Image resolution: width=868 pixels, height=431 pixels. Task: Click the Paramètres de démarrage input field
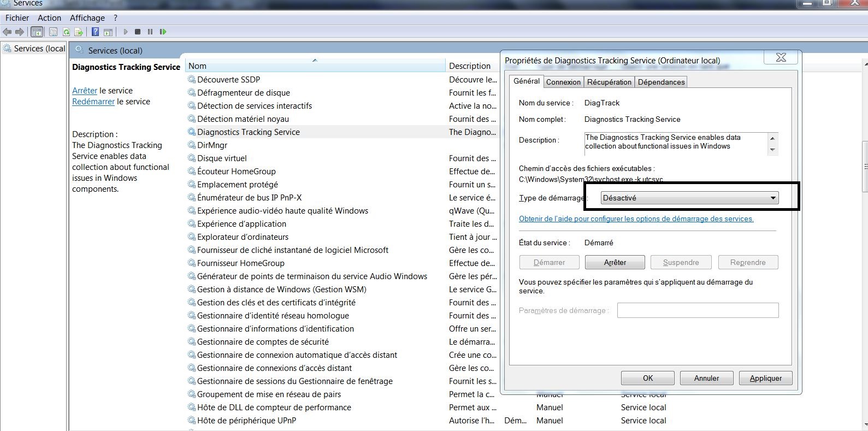(698, 310)
